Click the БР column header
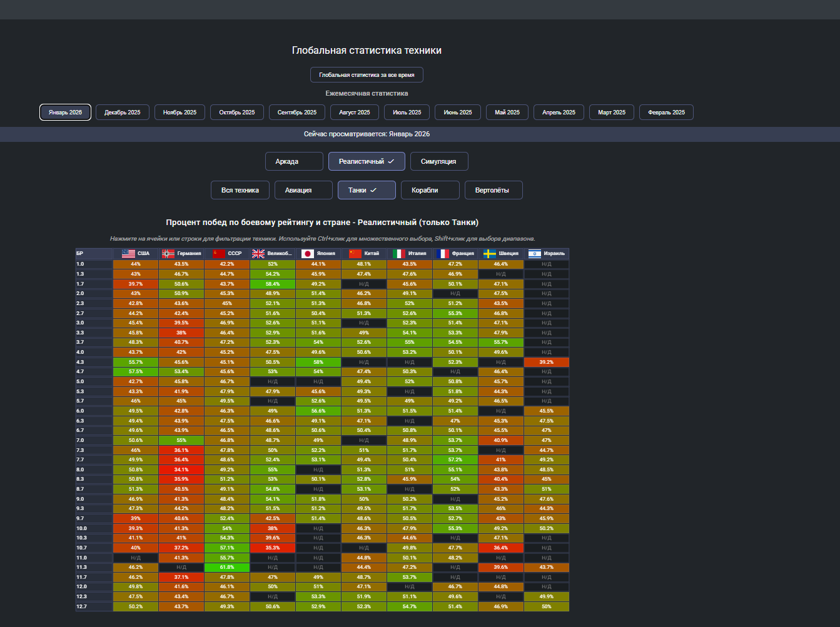The height and width of the screenshot is (627, 840). [94, 254]
